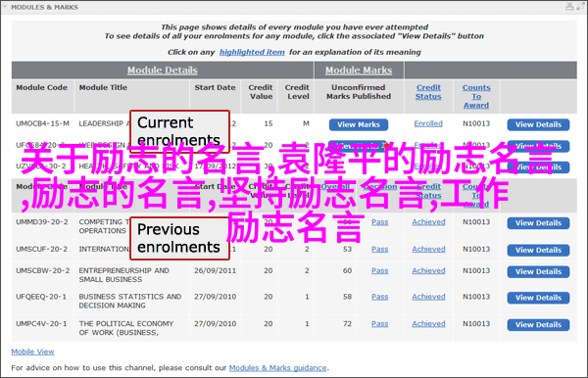588x378 pixels.
Task: Click View Details for UMOCB4-15-M
Action: pyautogui.click(x=538, y=124)
